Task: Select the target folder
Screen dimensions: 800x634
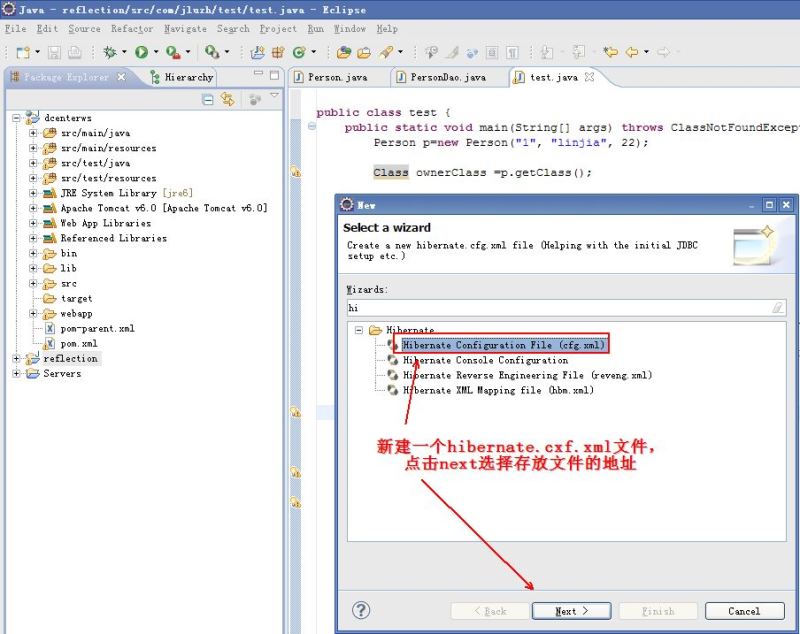Action: (x=76, y=298)
